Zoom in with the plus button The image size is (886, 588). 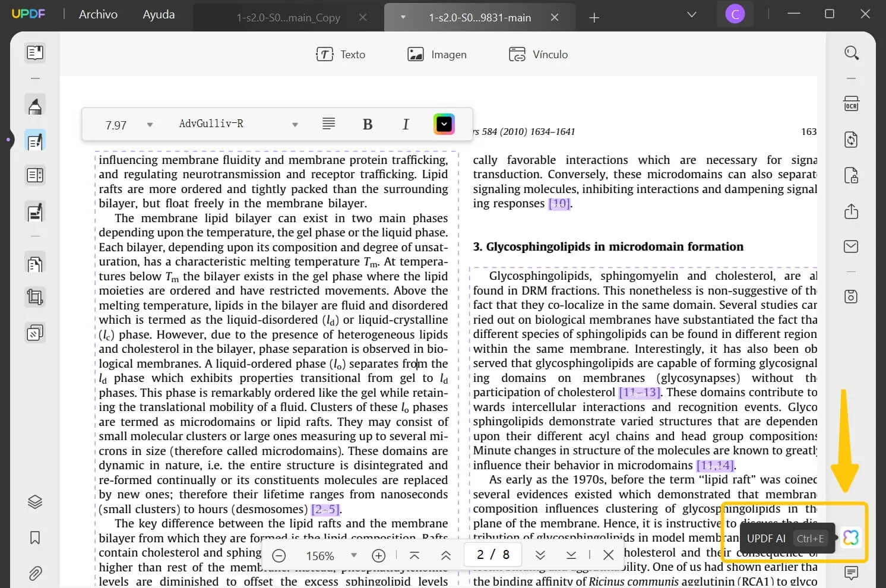pyautogui.click(x=378, y=556)
